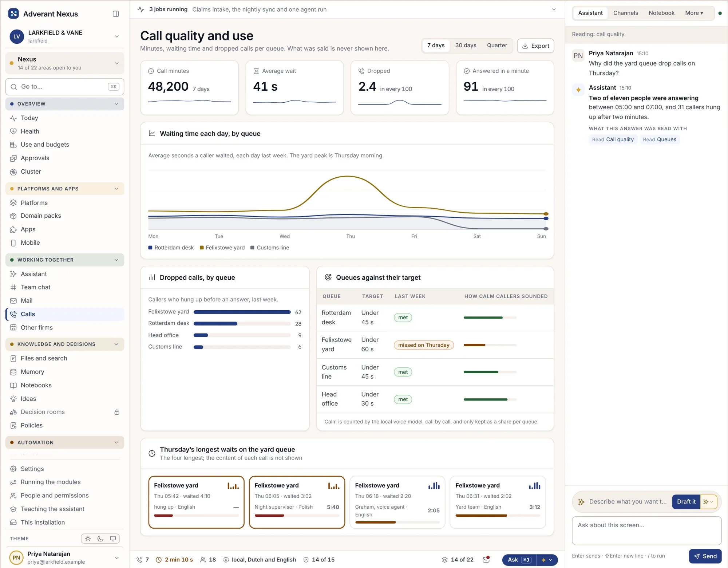Open the mail inbox icon in status bar
Image resolution: width=728 pixels, height=568 pixels.
coord(486,560)
